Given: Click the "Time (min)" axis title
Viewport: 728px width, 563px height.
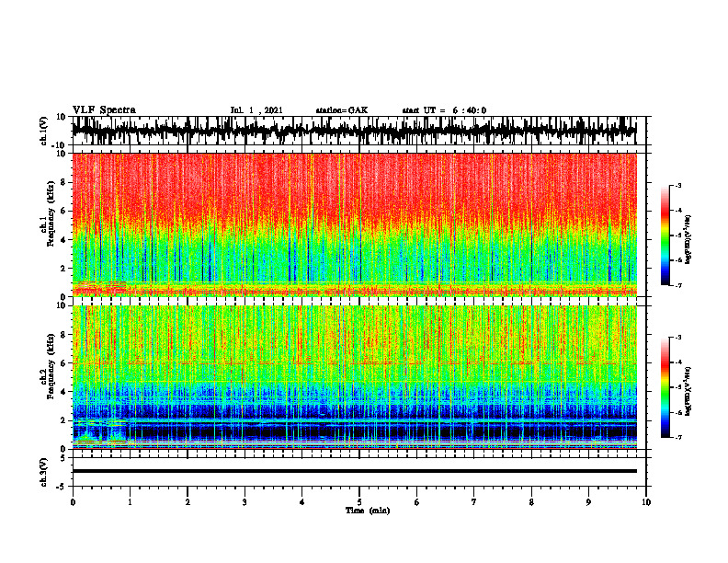Looking at the screenshot, I should [x=368, y=511].
